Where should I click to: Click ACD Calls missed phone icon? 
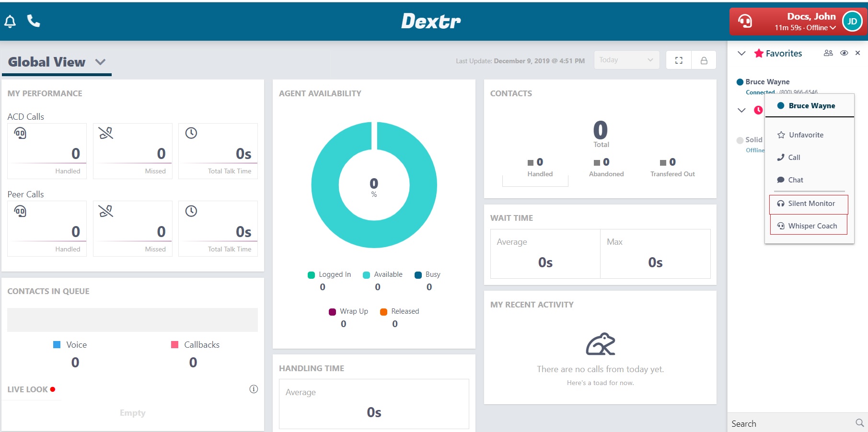[x=106, y=133]
